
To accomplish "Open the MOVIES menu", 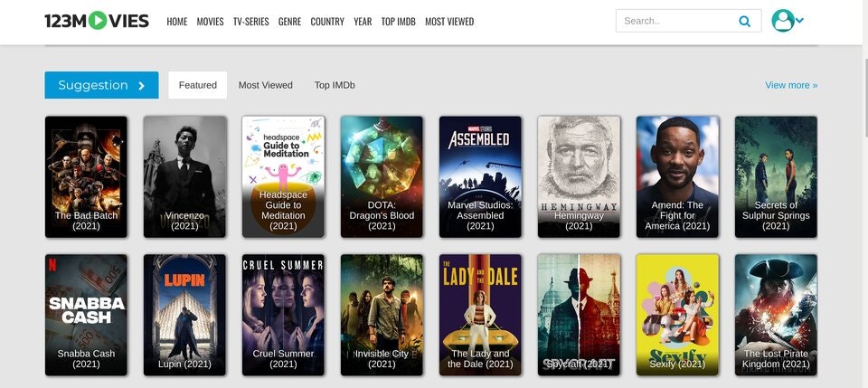I will [x=211, y=22].
